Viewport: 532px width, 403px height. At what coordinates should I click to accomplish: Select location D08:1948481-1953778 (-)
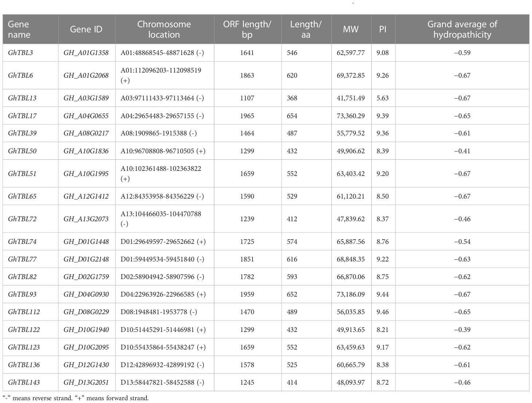tap(159, 312)
